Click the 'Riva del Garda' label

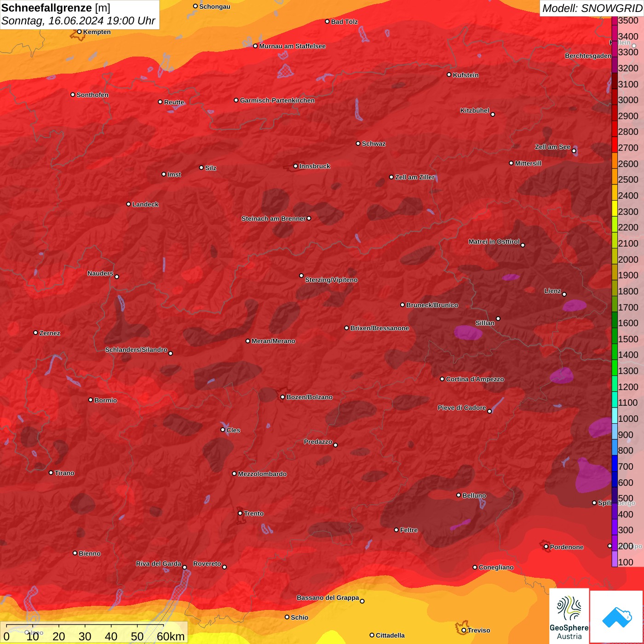(159, 563)
